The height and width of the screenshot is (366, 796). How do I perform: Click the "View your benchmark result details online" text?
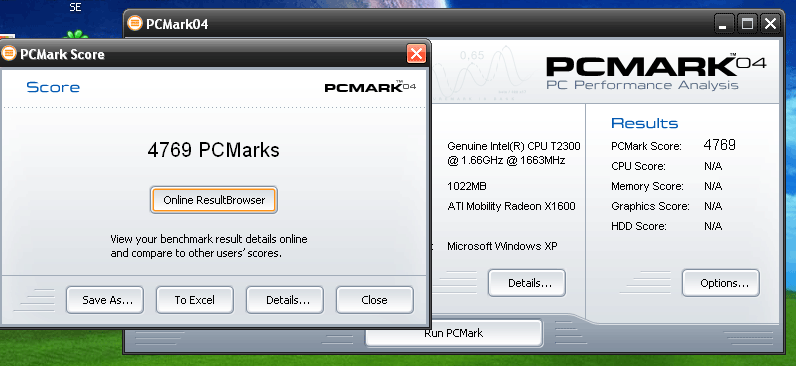click(209, 239)
